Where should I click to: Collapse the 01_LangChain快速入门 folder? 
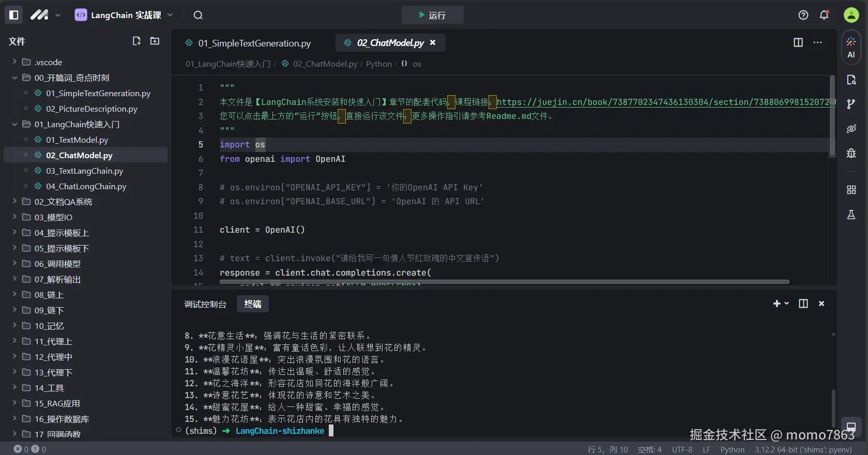[x=15, y=124]
